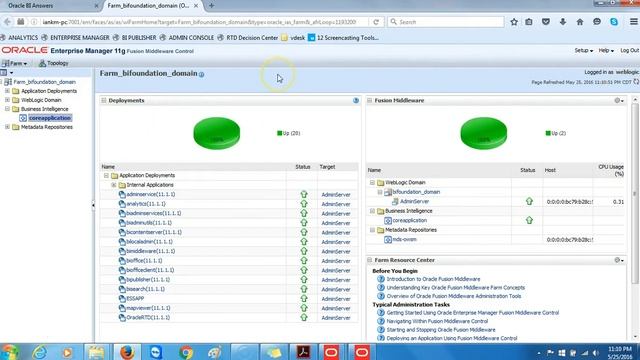Open the analytics(11.1.1) deployment
This screenshot has width=640, height=360.
[x=146, y=204]
